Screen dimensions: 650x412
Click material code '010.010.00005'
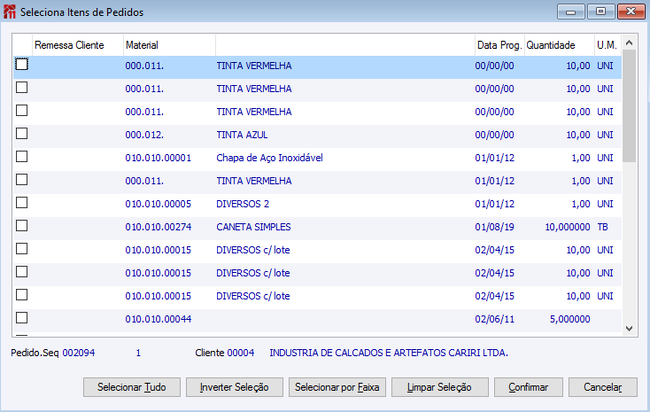(x=158, y=204)
